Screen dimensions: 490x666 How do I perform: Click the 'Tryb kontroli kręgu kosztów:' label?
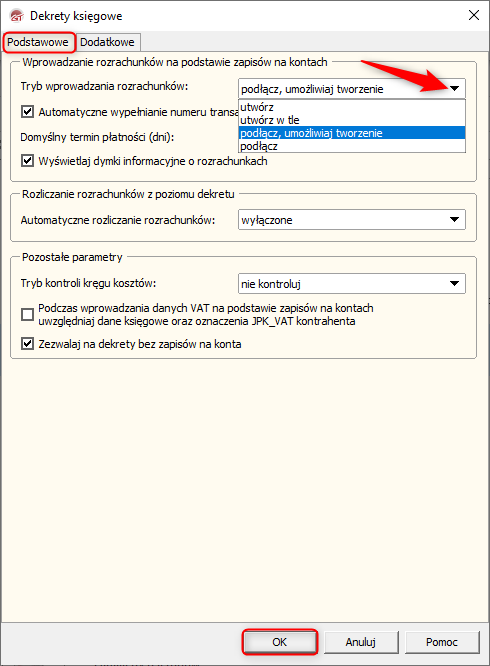[88, 283]
